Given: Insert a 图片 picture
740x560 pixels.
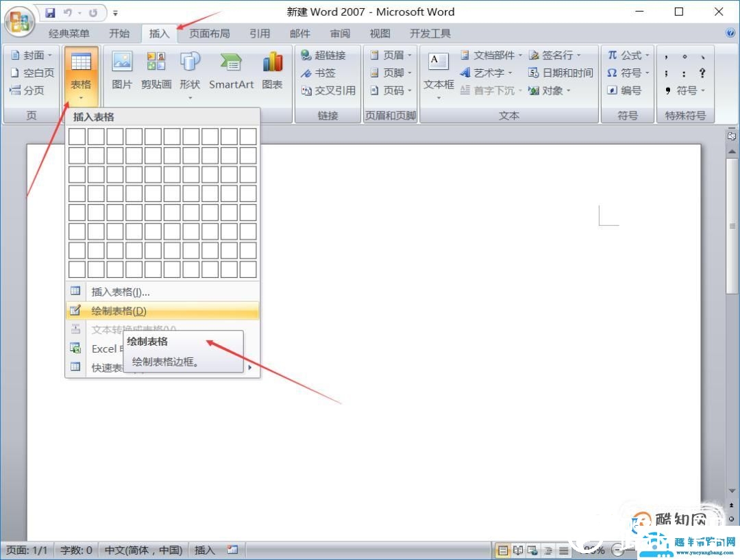Looking at the screenshot, I should 122,71.
